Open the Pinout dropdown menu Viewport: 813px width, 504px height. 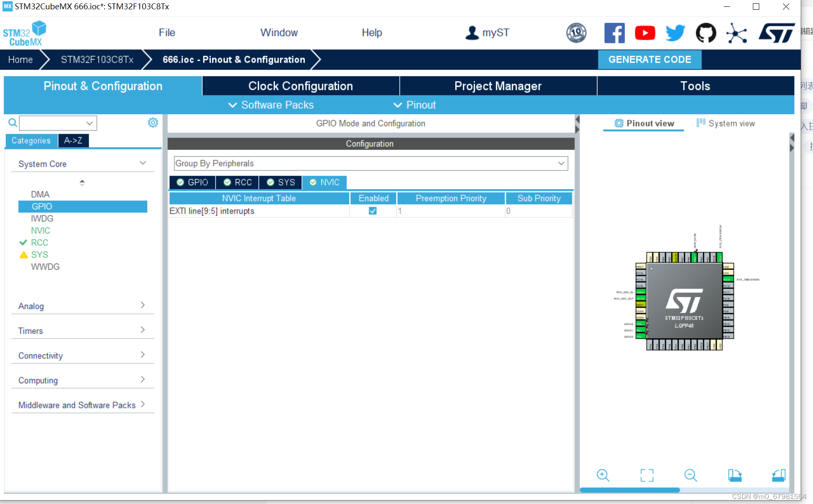click(x=414, y=105)
